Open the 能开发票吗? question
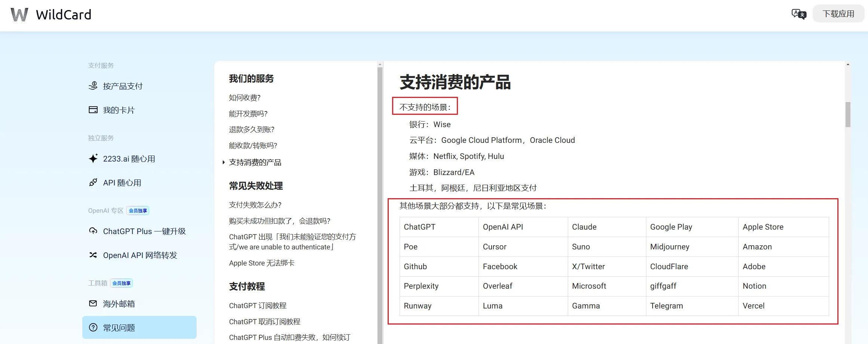868x344 pixels. point(248,114)
